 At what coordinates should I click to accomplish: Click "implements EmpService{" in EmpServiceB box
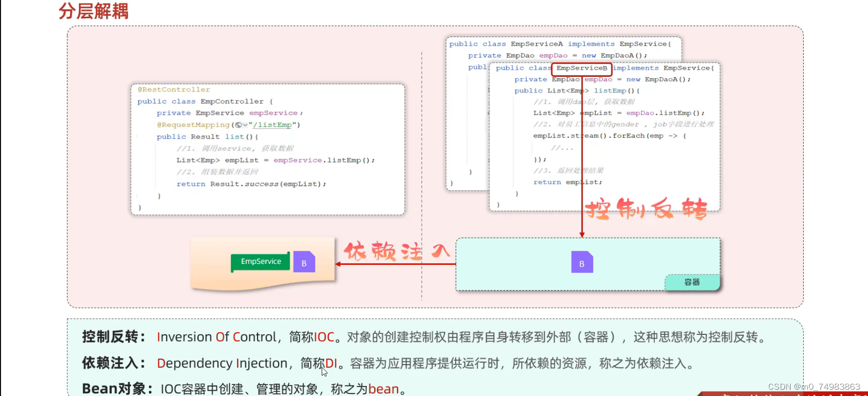pos(664,68)
